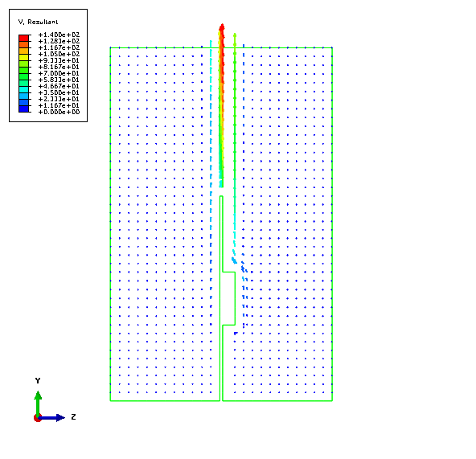
Task: Click the rectangular step notch in center wall
Action: [229, 298]
